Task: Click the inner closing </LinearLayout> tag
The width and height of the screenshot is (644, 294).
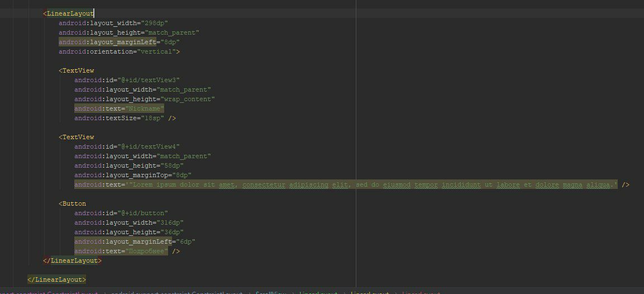Action: (x=72, y=260)
